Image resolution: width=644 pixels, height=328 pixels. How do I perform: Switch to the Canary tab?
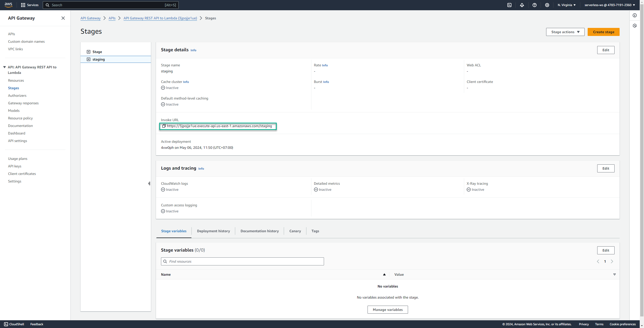tap(295, 231)
